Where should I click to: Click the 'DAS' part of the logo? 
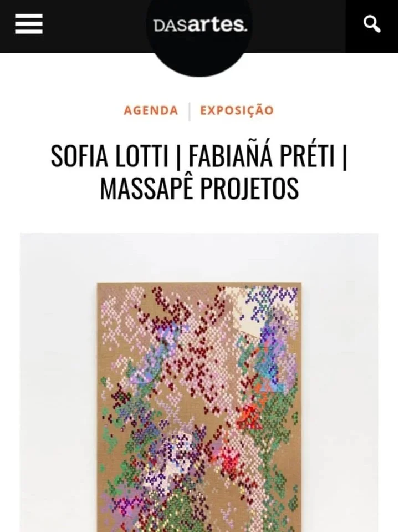click(x=171, y=26)
